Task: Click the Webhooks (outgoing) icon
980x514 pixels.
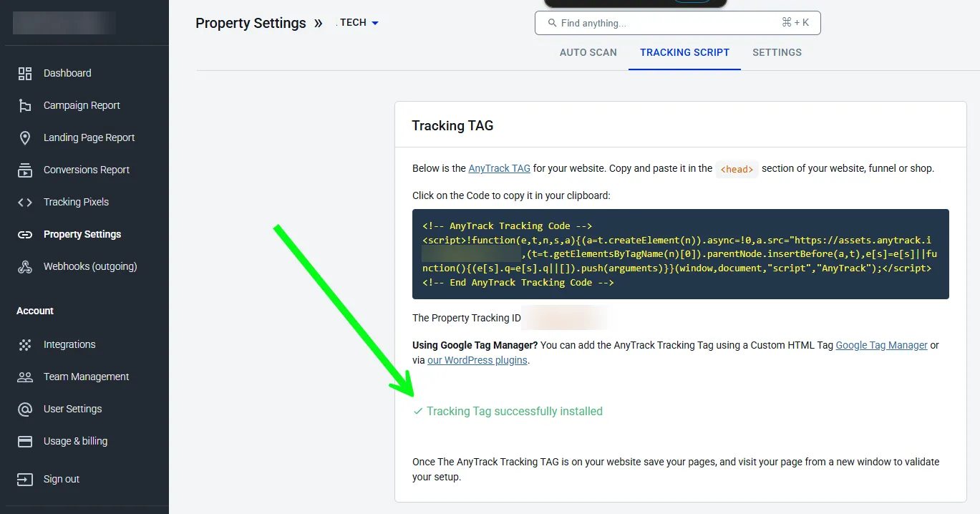Action: 25,266
